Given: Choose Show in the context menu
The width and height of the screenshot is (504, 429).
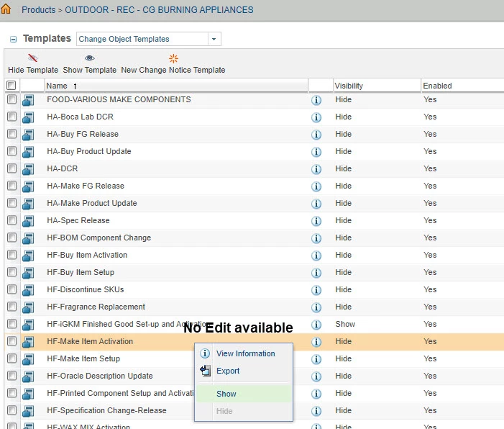Looking at the screenshot, I should [226, 394].
